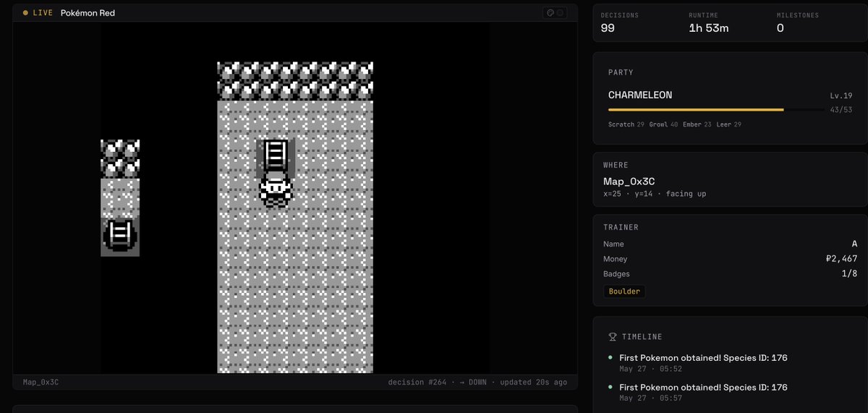Screen dimensions: 868x413
Task: Click the Map_0x3C label in the game footer
Action: pyautogui.click(x=41, y=382)
